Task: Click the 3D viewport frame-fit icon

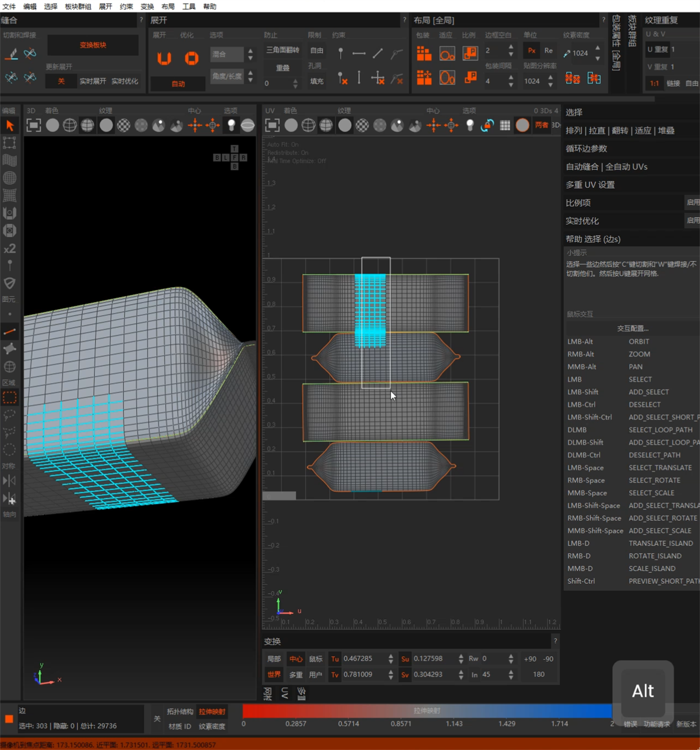Action: pos(34,125)
